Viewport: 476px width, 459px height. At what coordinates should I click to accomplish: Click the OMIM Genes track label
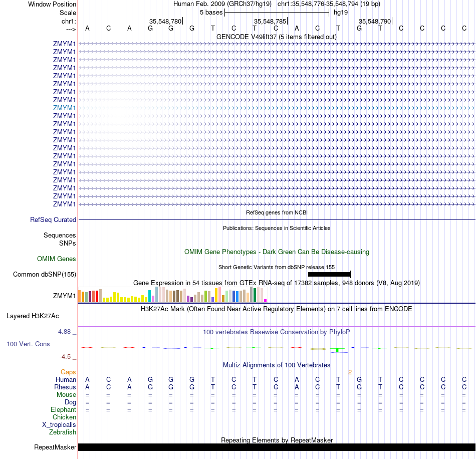56,259
